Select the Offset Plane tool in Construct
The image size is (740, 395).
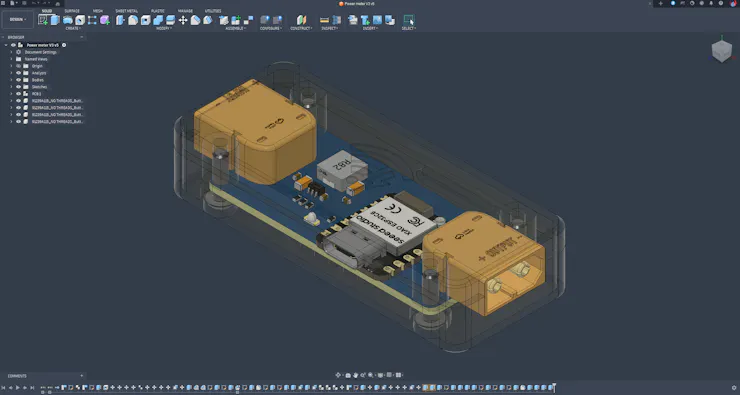tap(301, 20)
